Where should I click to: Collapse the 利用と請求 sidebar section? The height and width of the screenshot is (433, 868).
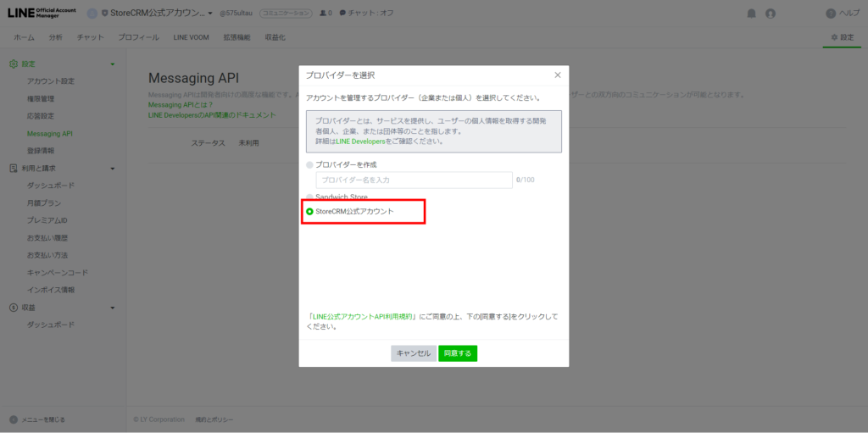point(113,168)
